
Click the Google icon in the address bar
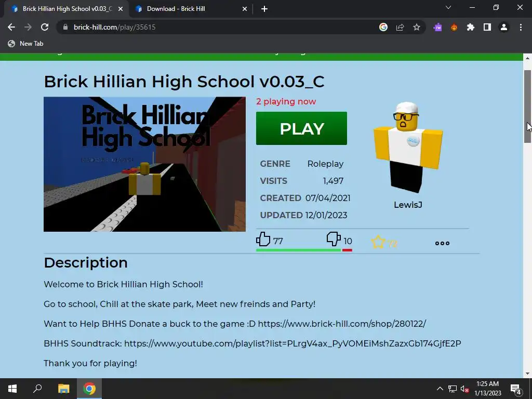pos(383,27)
